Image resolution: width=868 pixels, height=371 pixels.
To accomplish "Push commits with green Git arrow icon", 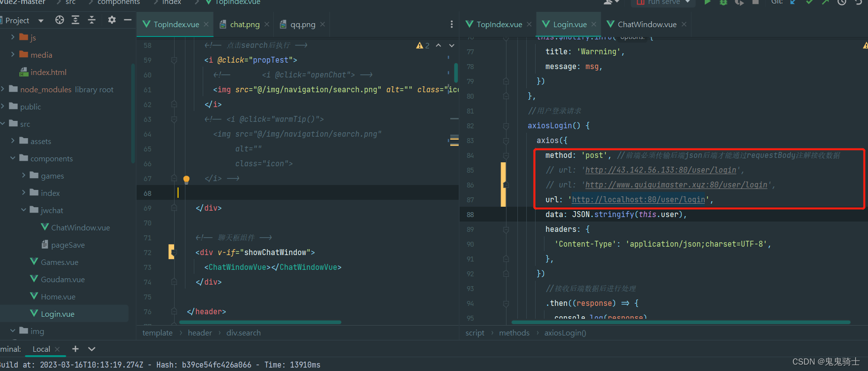I will tap(825, 2).
